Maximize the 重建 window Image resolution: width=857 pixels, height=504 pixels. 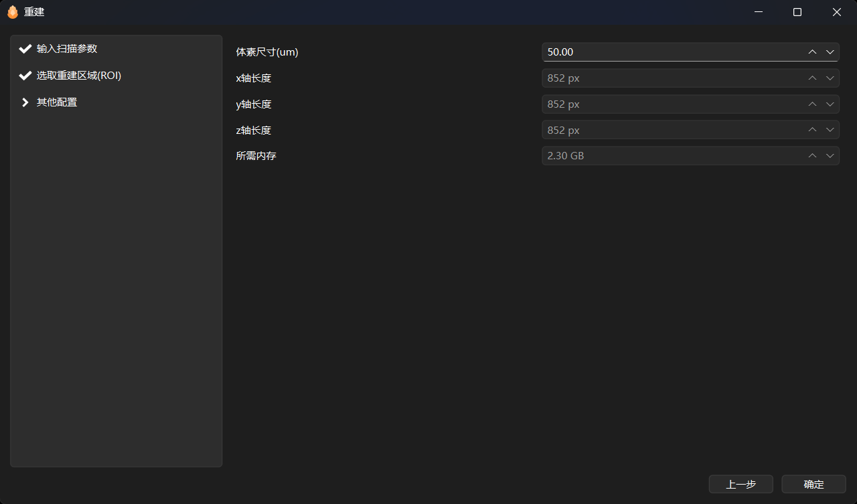pos(797,12)
